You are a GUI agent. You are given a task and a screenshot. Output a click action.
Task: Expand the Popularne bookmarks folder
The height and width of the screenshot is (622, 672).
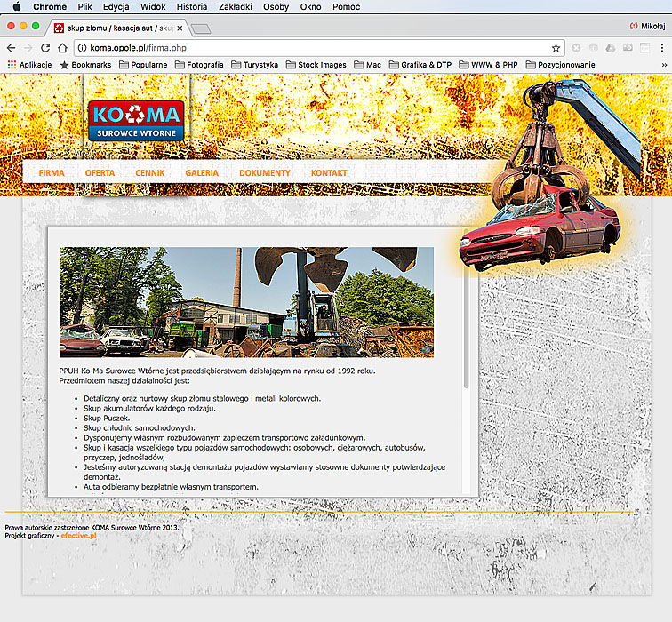point(143,65)
